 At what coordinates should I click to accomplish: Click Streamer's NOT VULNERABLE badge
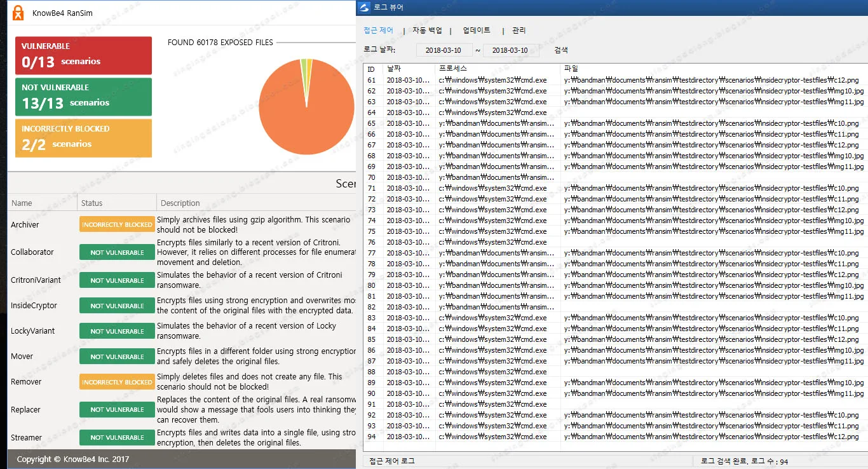point(117,438)
